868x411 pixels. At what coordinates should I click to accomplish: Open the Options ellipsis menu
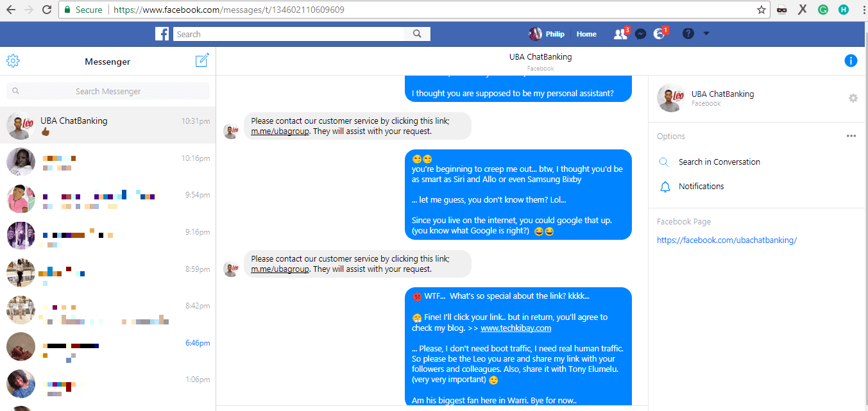[x=851, y=136]
